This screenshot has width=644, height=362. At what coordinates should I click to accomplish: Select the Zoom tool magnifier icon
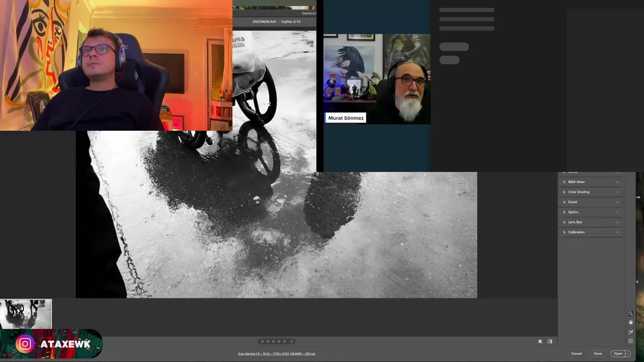(630, 313)
